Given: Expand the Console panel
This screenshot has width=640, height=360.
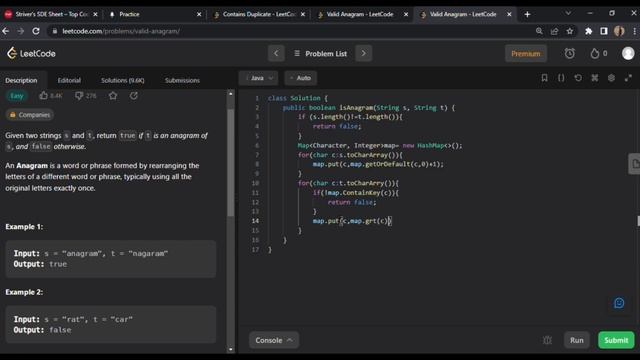Looking at the screenshot, I should click(x=274, y=340).
